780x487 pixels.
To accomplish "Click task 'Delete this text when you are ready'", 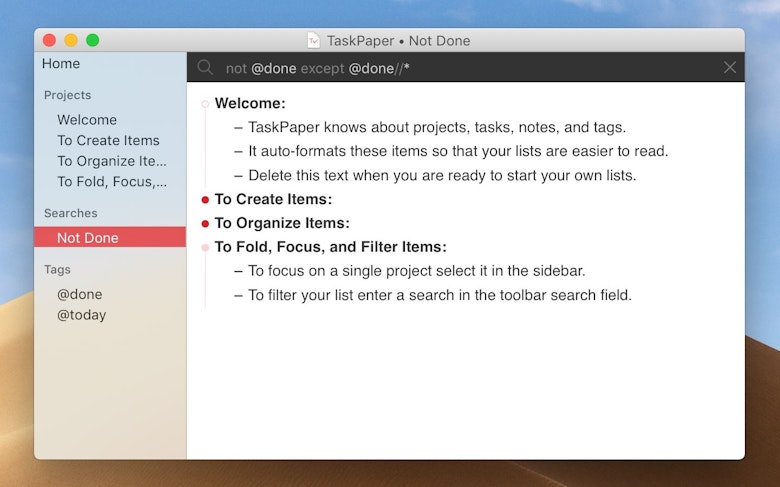I will (x=442, y=176).
